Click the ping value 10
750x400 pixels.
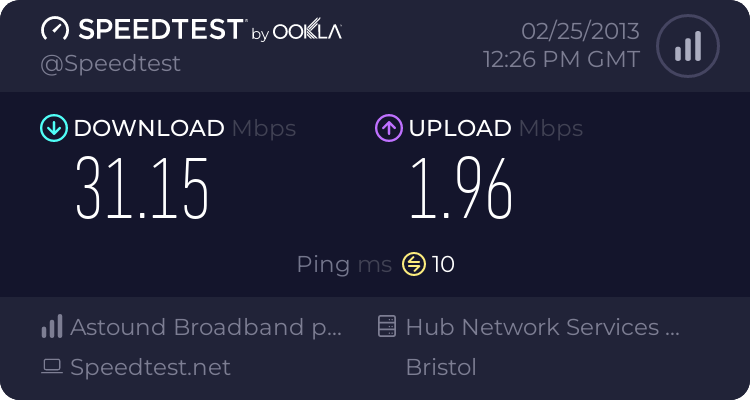[x=443, y=264]
